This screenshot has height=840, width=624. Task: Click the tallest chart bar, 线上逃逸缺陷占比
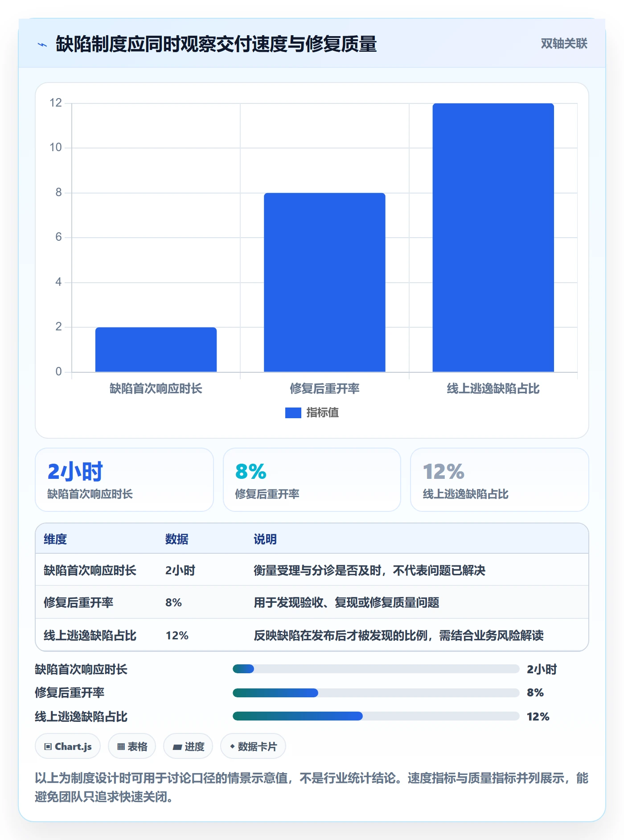493,238
